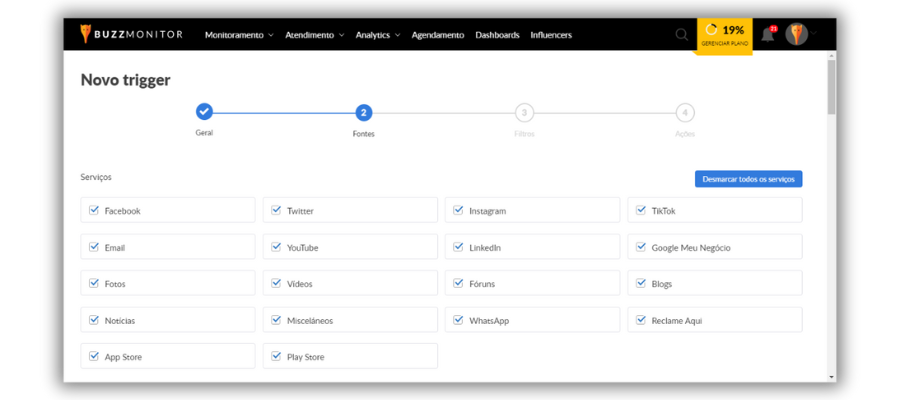Expand the Monitoramento dropdown menu
900x400 pixels.
(239, 35)
